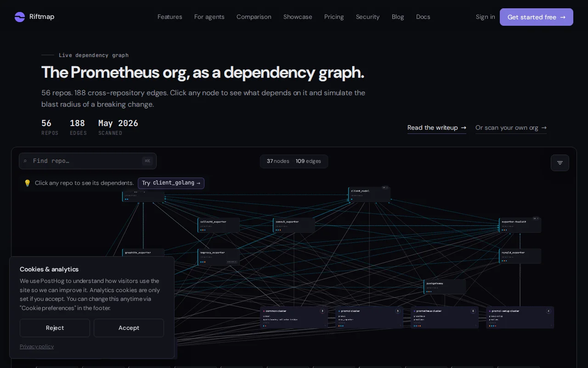
Task: Open Read the writeup link
Action: click(437, 128)
